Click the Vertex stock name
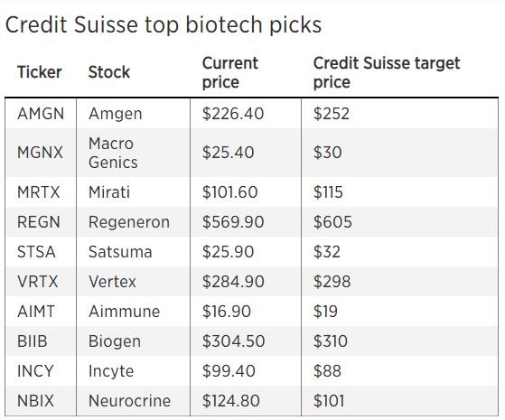 click(x=112, y=282)
